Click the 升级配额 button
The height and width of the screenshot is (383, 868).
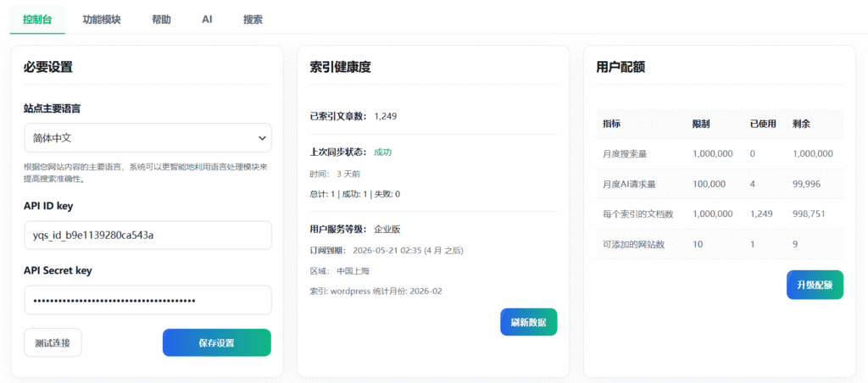815,285
